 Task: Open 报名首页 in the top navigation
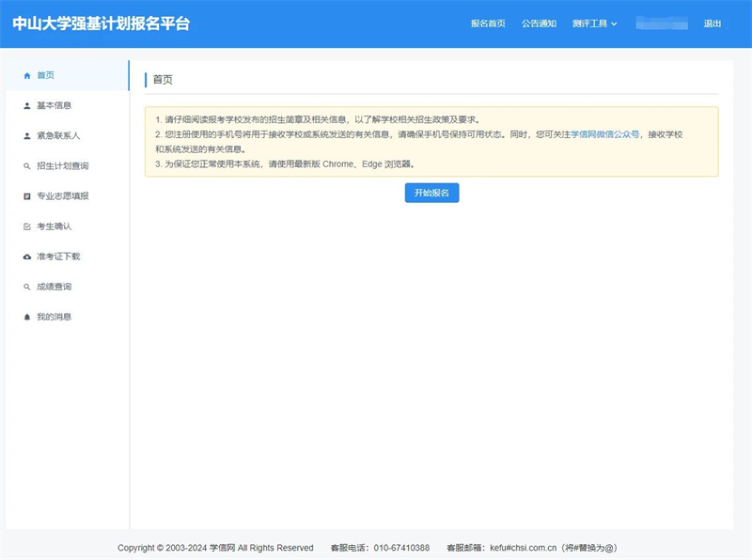(x=488, y=23)
